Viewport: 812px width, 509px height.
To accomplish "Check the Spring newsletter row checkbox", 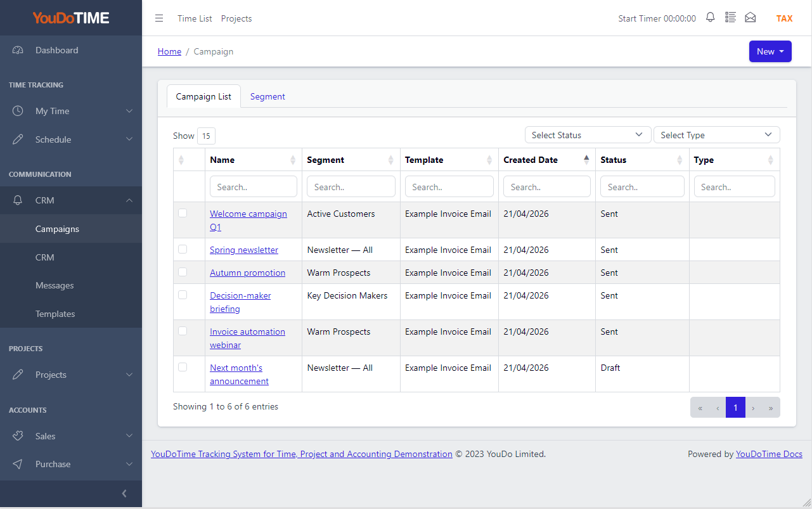I will (183, 249).
